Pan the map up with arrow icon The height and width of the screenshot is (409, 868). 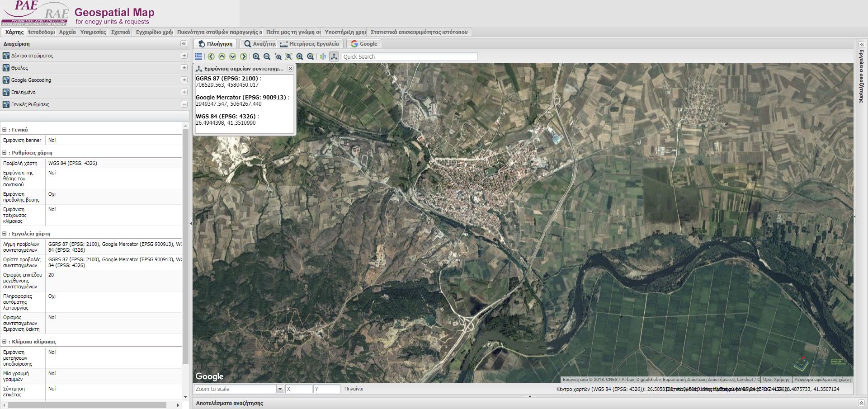pos(222,56)
